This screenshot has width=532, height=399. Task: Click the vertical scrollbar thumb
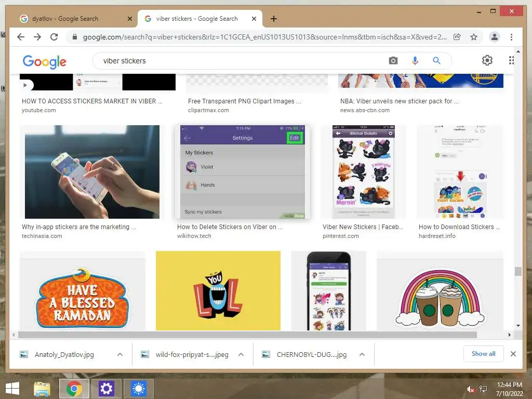(518, 271)
